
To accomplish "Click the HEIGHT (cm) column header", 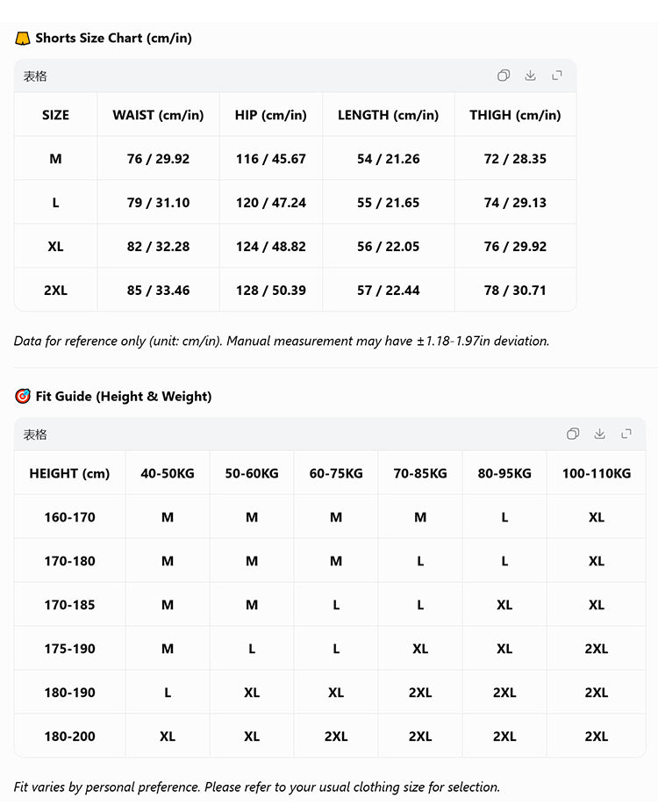I will click(x=69, y=473).
